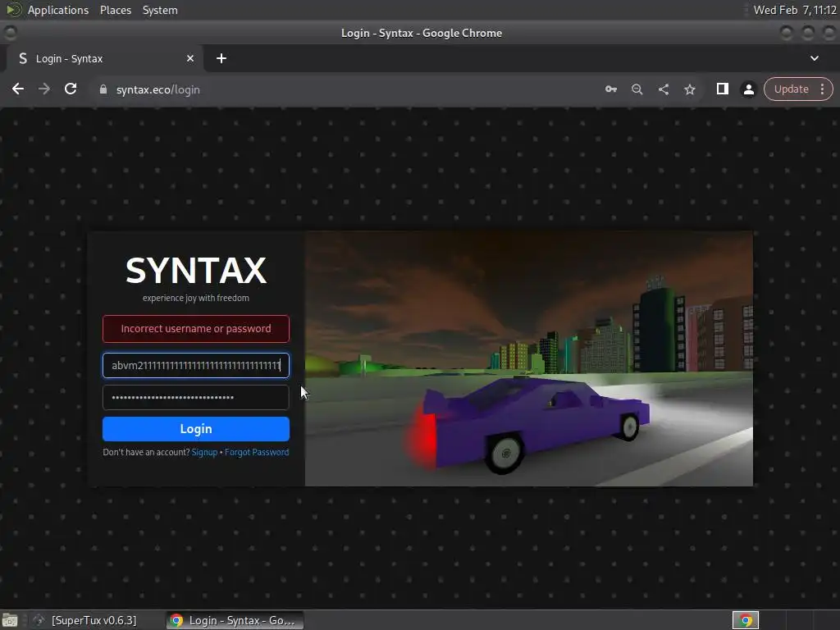The width and height of the screenshot is (840, 630).
Task: Expand the tab search chevron
Action: click(815, 58)
